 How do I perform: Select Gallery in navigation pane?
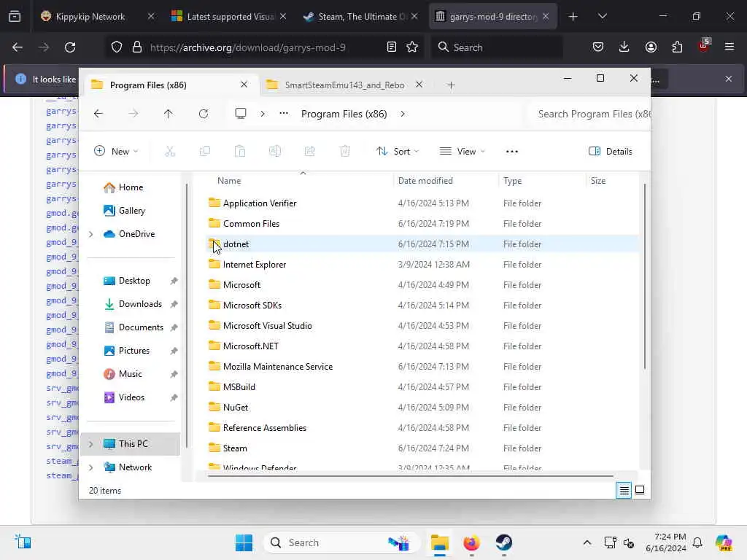pos(131,211)
